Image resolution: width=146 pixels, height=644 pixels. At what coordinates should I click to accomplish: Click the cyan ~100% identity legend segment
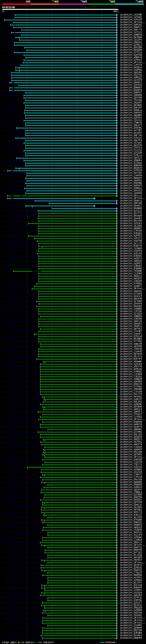click(130, 4)
